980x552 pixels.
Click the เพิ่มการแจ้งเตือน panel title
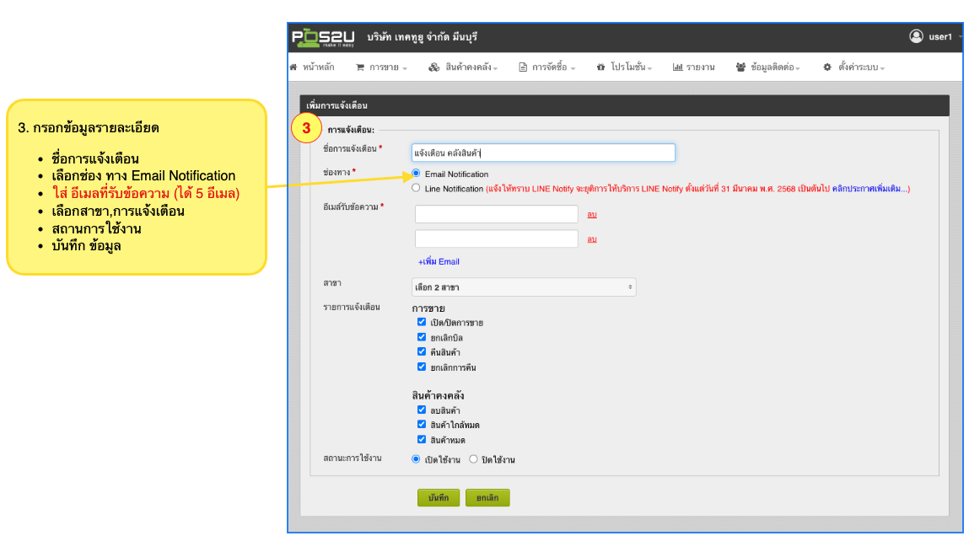pyautogui.click(x=337, y=105)
